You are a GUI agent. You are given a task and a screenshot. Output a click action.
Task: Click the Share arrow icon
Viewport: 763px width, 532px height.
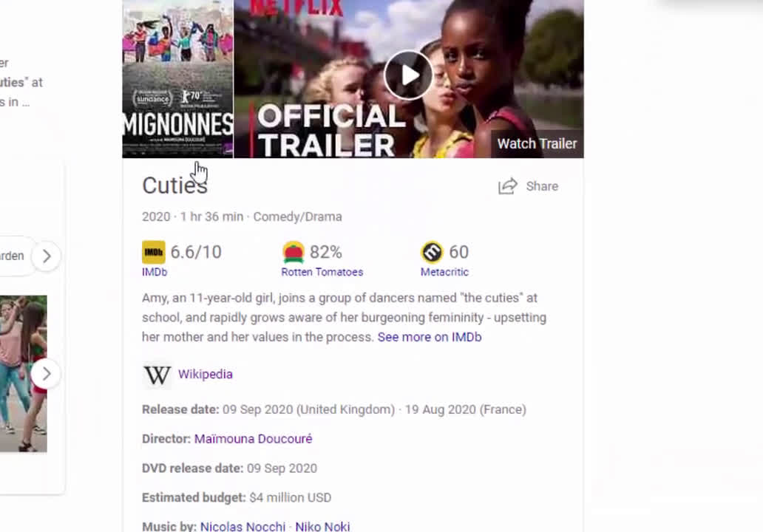pyautogui.click(x=507, y=186)
